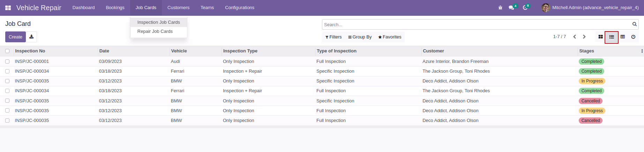Switch to pivot table view
The image size is (644, 152).
click(623, 37)
